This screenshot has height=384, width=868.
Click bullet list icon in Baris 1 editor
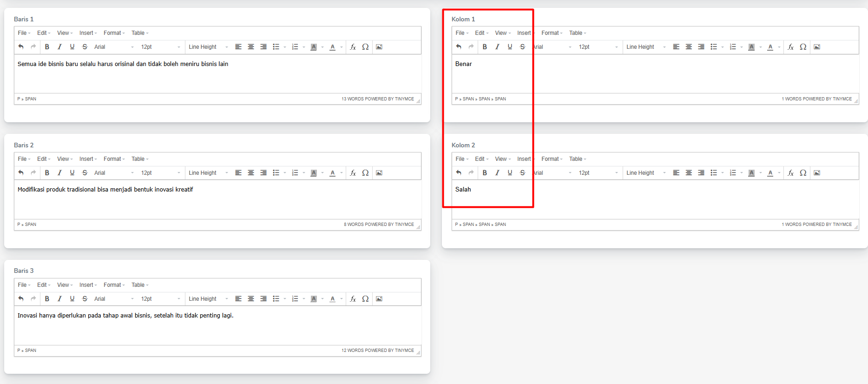[x=276, y=47]
